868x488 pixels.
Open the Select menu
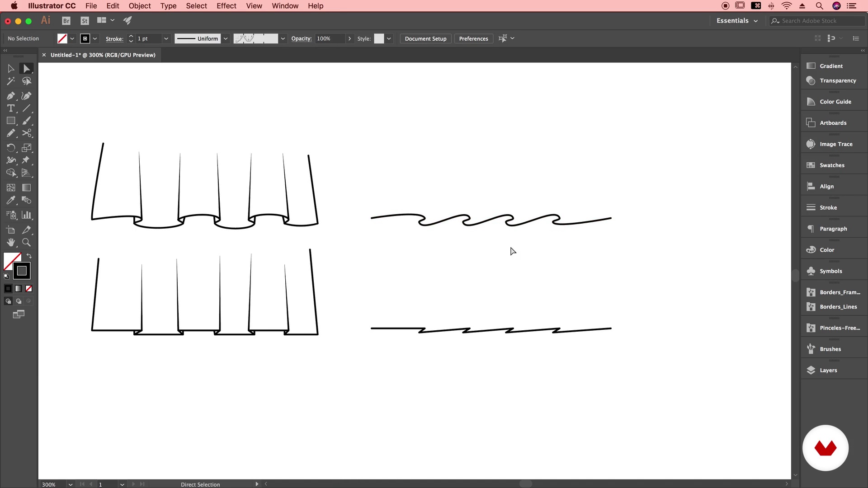tap(196, 6)
